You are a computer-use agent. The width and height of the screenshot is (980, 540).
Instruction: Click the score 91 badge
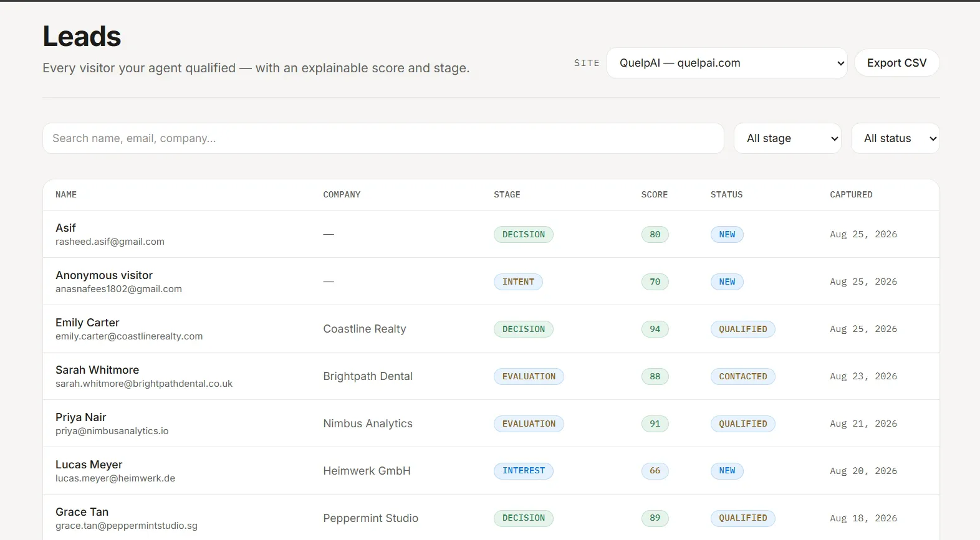point(655,424)
